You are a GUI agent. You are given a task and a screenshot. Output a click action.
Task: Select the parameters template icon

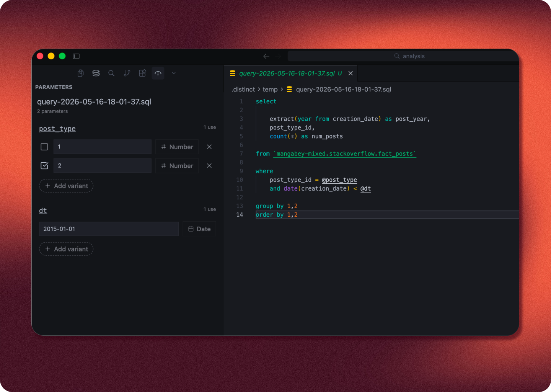click(x=158, y=73)
